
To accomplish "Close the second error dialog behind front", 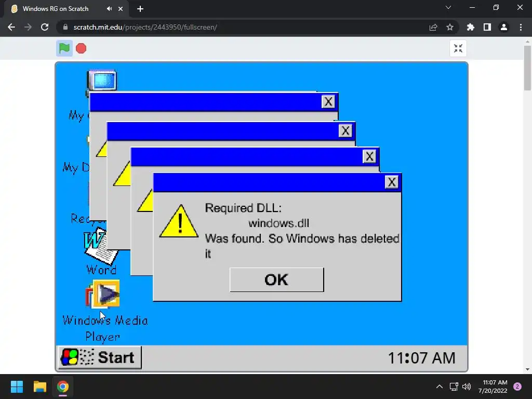I will [369, 156].
